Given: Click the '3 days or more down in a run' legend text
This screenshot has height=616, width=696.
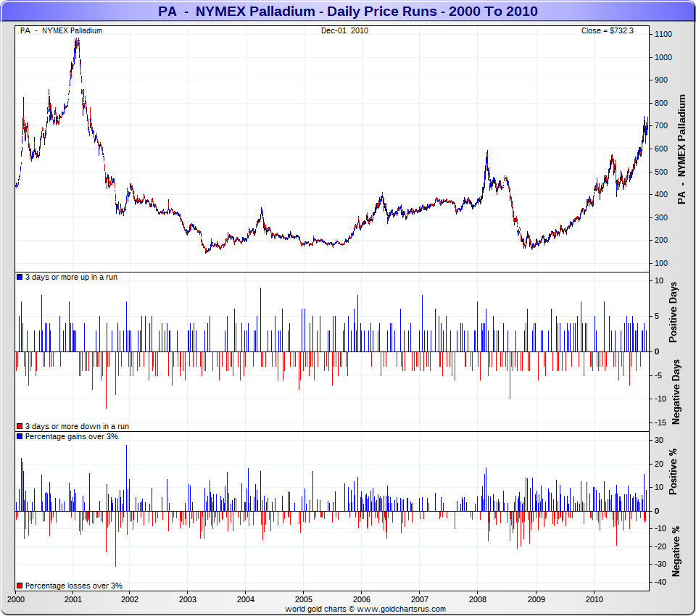Looking at the screenshot, I should pyautogui.click(x=77, y=426).
